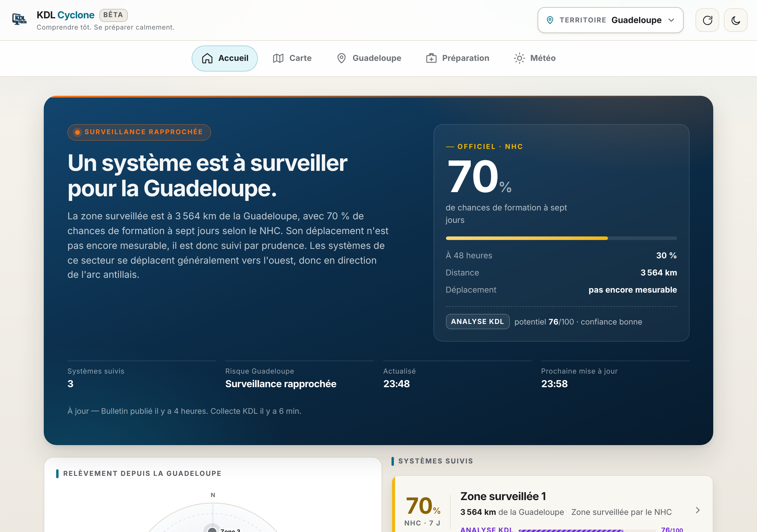The image size is (757, 532).
Task: Click the Actualisé time "23:48"
Action: pyautogui.click(x=396, y=384)
